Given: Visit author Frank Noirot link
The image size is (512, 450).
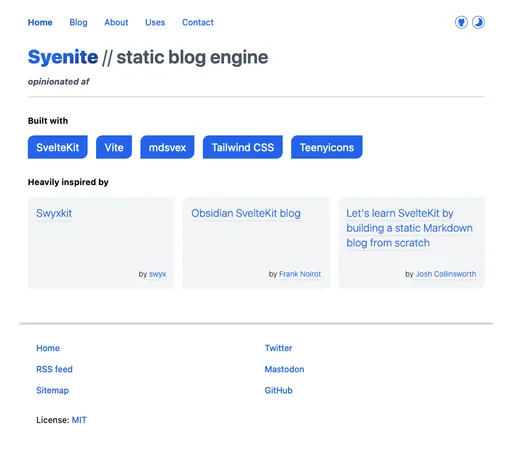Looking at the screenshot, I should coord(300,274).
